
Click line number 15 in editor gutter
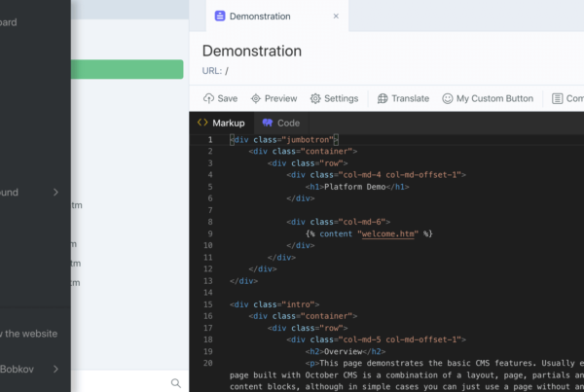pyautogui.click(x=208, y=304)
